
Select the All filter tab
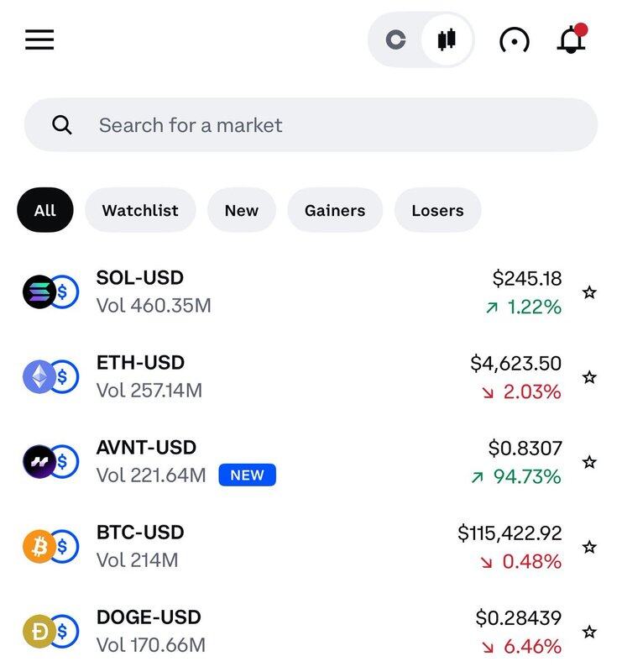coord(45,210)
